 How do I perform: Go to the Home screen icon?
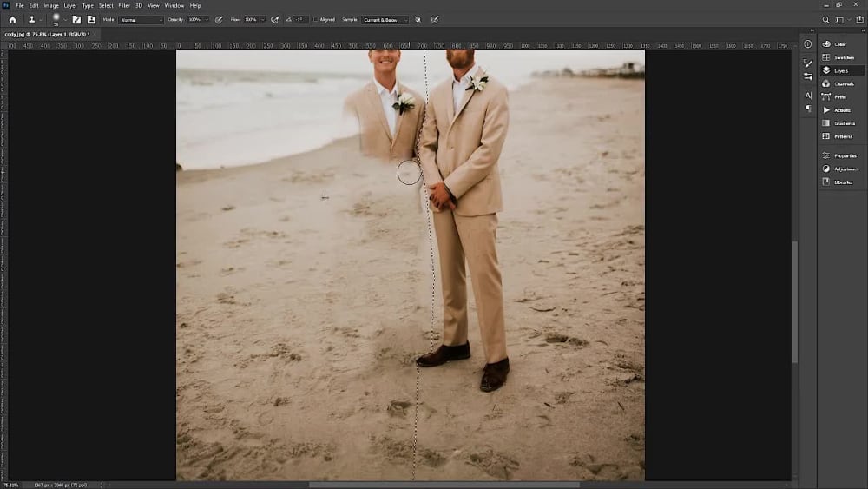[x=12, y=19]
